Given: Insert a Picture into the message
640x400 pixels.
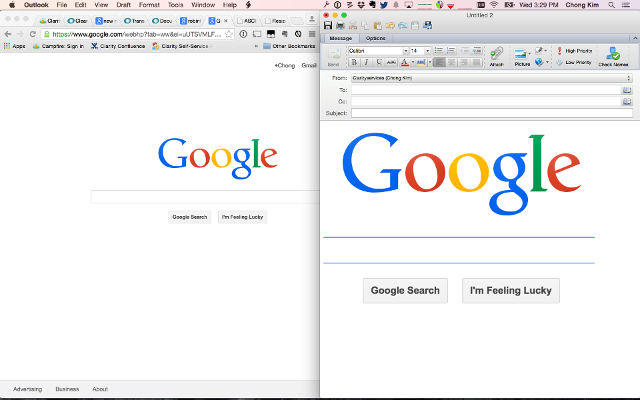Looking at the screenshot, I should pos(520,56).
